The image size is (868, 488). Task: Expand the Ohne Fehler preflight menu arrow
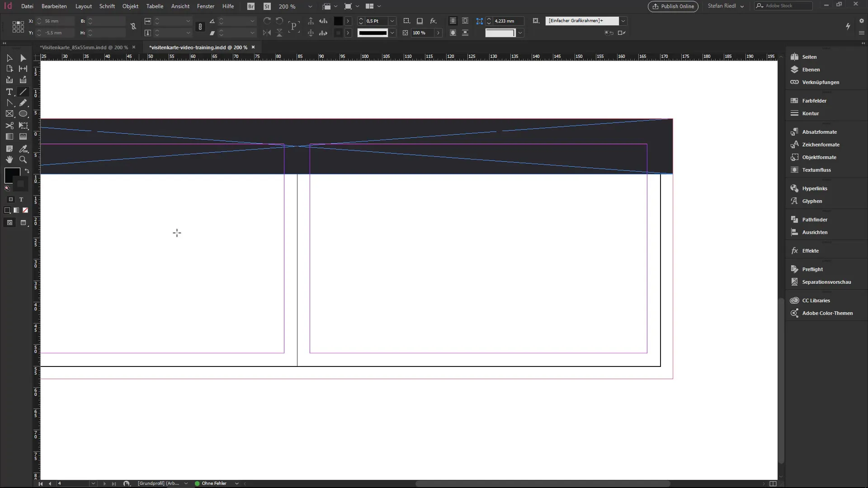[236, 483]
